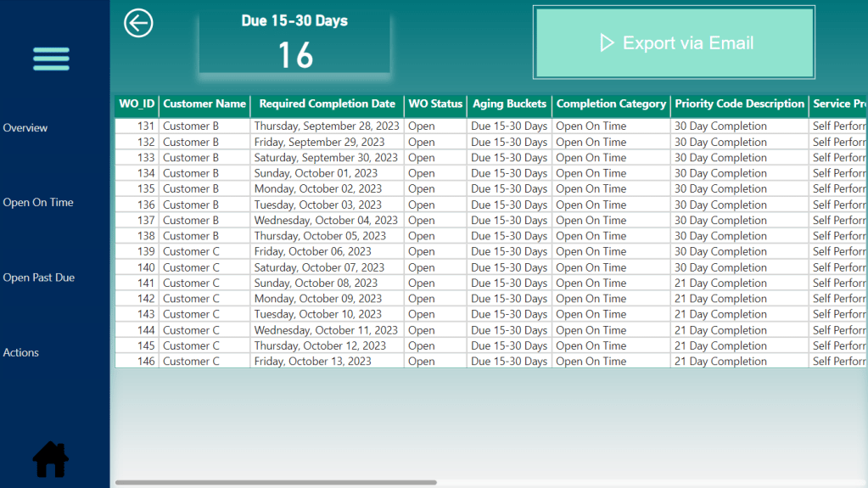Select the Completion Category column header
This screenshot has width=868, height=488.
click(611, 104)
